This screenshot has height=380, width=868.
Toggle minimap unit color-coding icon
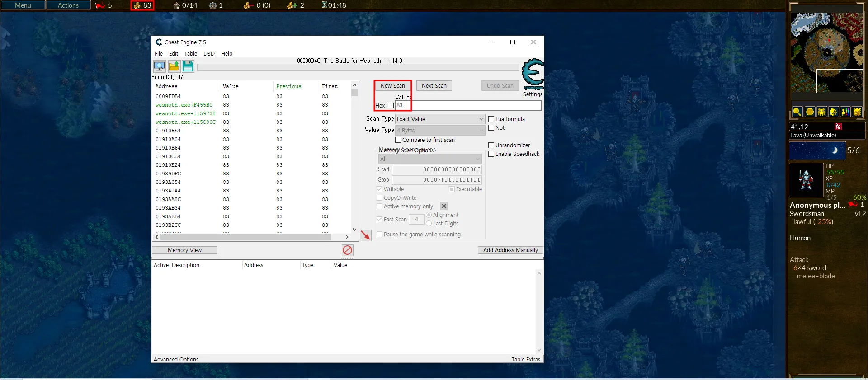click(x=845, y=112)
